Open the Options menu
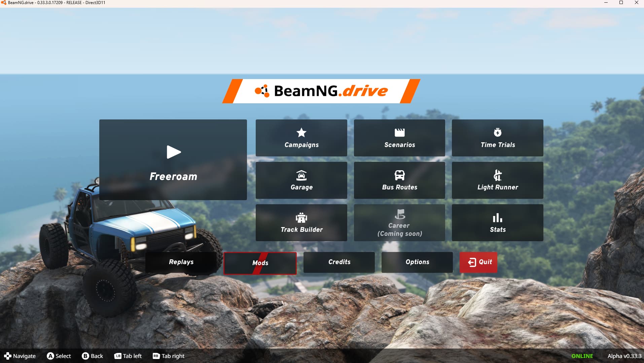644x363 pixels. 417,262
